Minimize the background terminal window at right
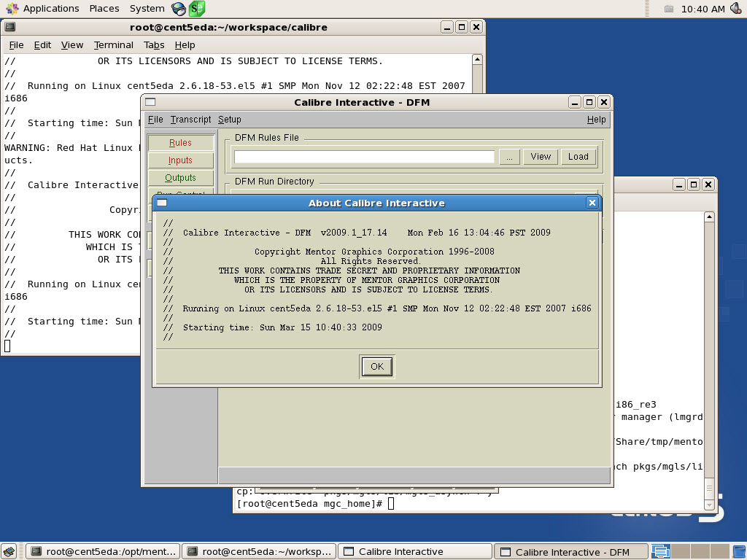The height and width of the screenshot is (560, 747). point(679,184)
